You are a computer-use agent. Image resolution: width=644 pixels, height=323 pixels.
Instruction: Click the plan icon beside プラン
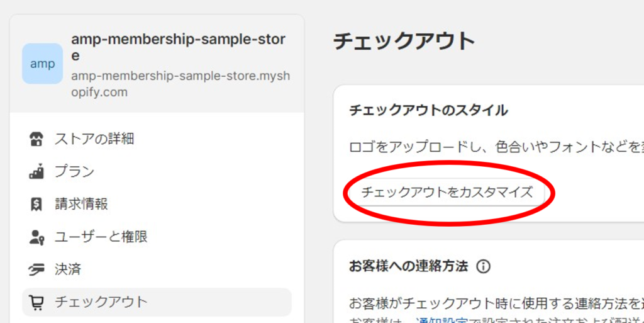(x=36, y=172)
